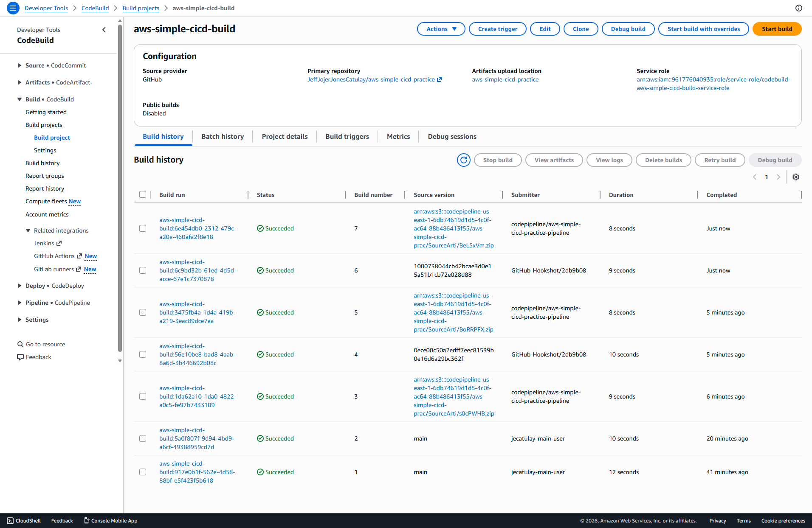
Task: Switch to the Build triggers tab
Action: point(347,137)
